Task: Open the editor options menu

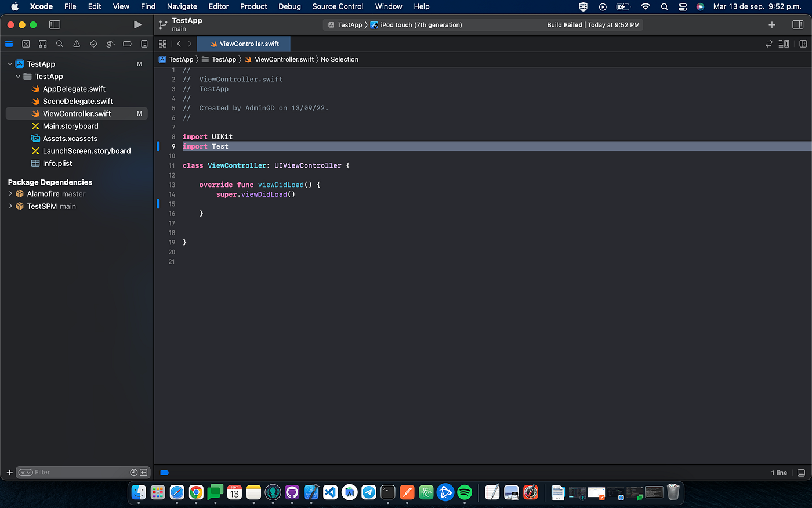Action: pos(784,44)
